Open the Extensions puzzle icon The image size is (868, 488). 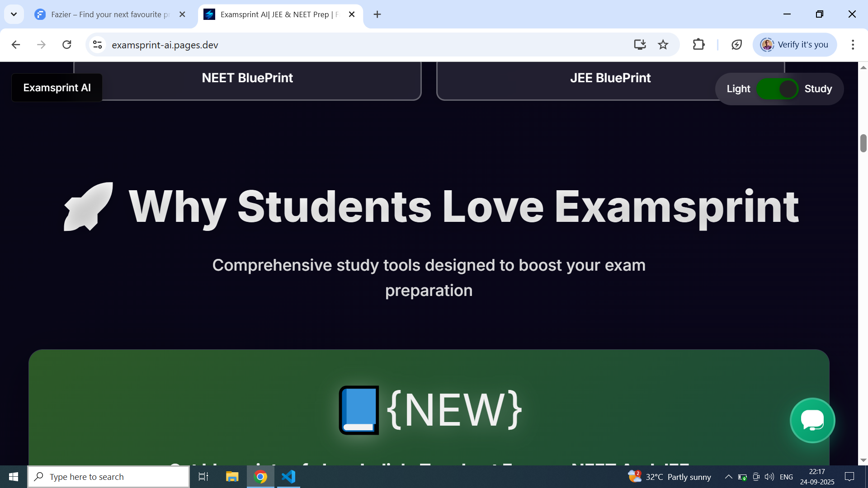[x=698, y=45]
